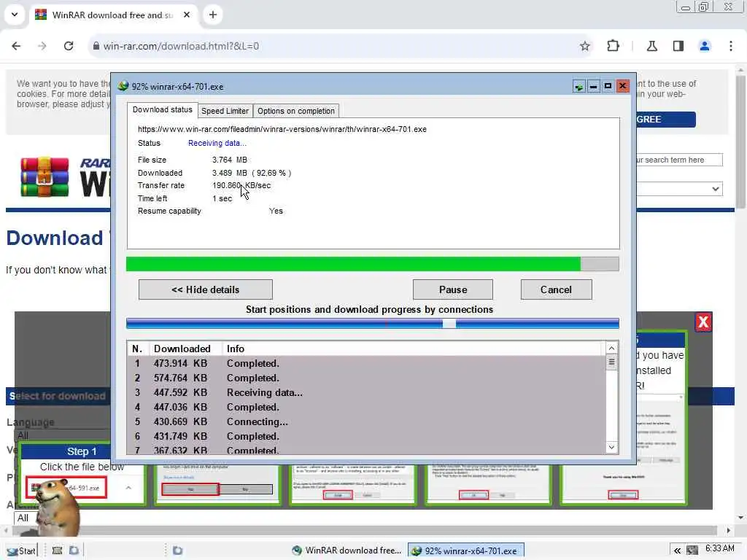Click the page vertical scrollbar thumb
Viewport: 747px width, 560px height.
740,141
